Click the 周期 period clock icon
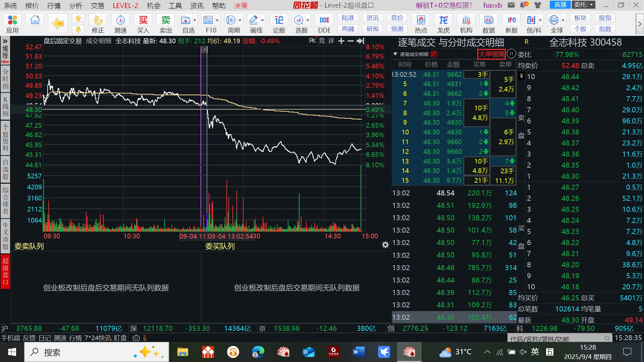Image resolution: width=644 pixels, height=362 pixels. 231,20
